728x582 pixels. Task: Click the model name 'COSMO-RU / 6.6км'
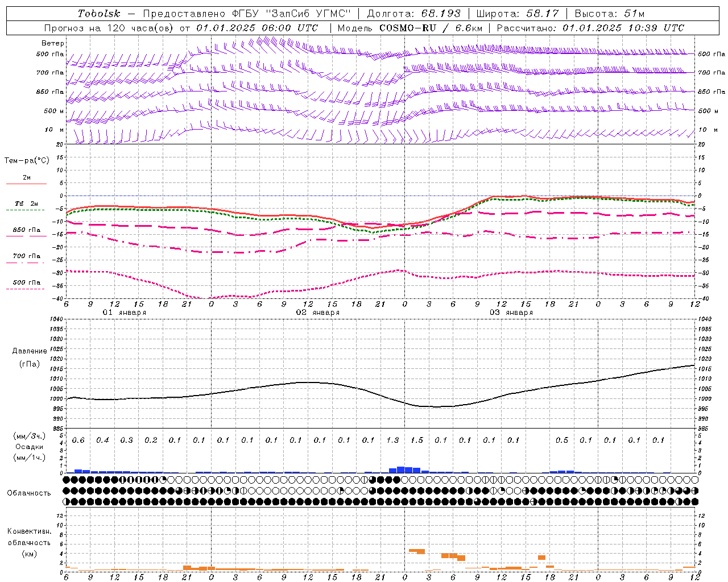pos(431,28)
